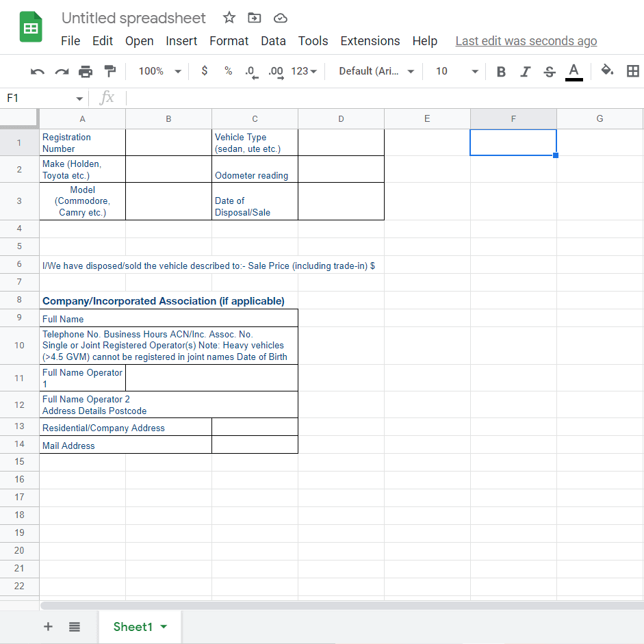Viewport: 644px width, 644px height.
Task: Select the Vehicle Type cell
Action: [255, 142]
